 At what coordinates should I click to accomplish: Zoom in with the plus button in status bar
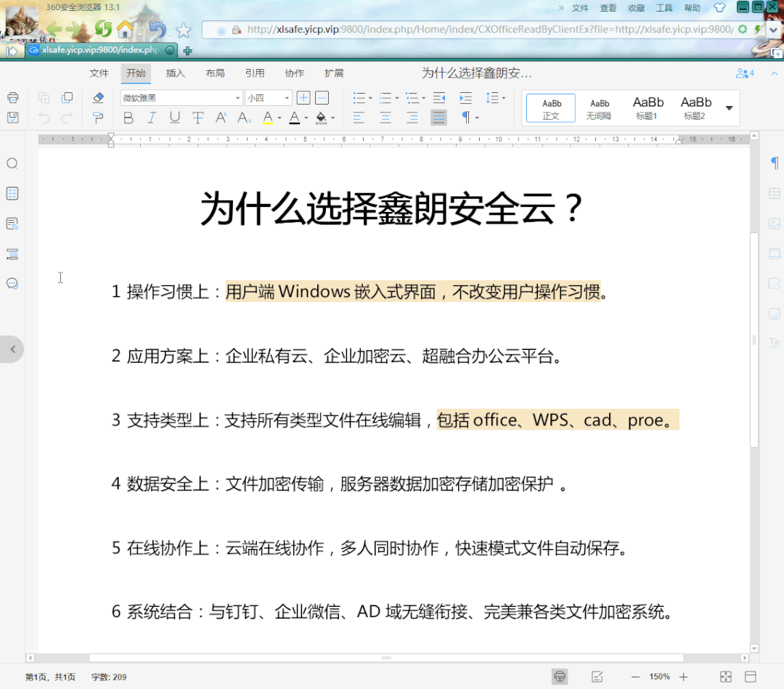[683, 677]
